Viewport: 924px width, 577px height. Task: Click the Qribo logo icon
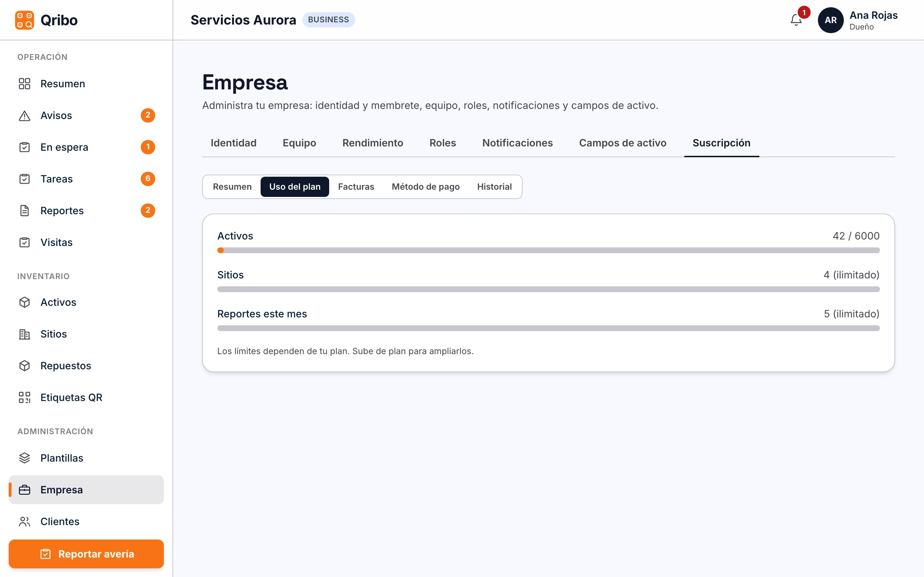click(25, 20)
